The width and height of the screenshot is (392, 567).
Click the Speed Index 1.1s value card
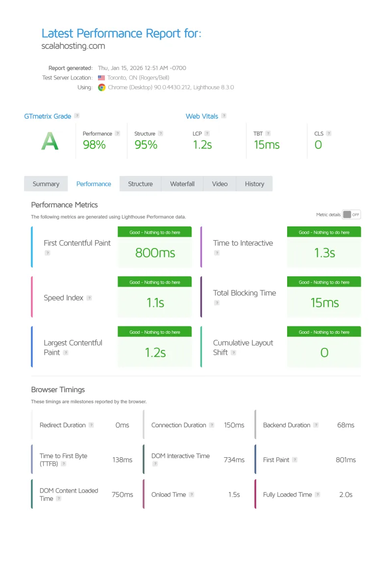tap(155, 297)
